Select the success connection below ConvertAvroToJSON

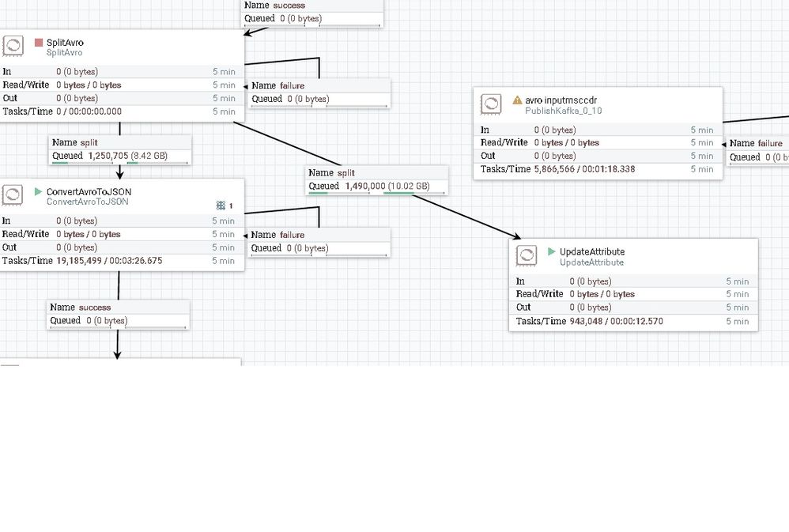click(119, 314)
